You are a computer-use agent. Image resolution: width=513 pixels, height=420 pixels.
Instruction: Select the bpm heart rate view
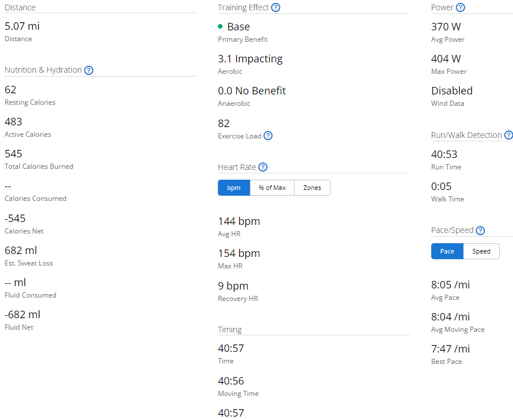234,188
